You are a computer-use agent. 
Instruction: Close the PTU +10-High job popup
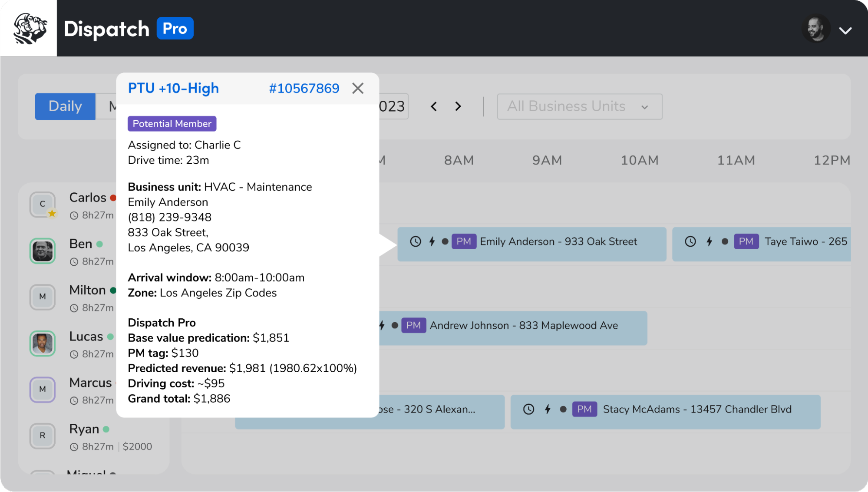(358, 88)
